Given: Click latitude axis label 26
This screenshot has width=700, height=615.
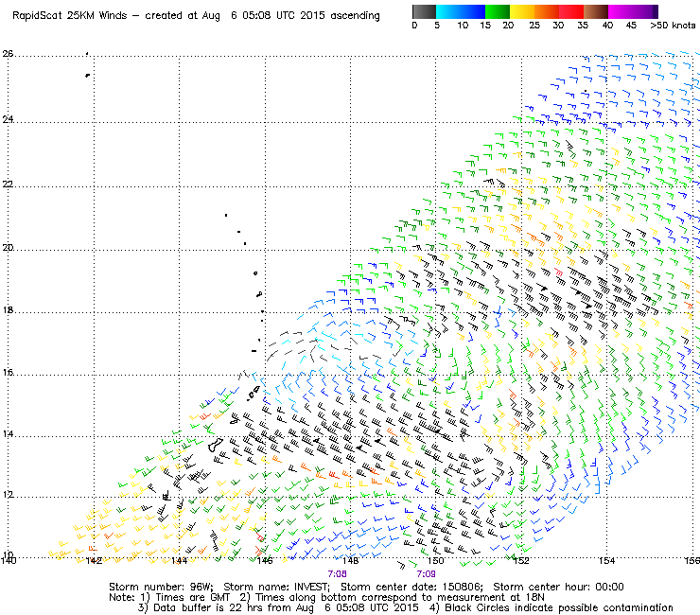Looking at the screenshot, I should 8,54.
